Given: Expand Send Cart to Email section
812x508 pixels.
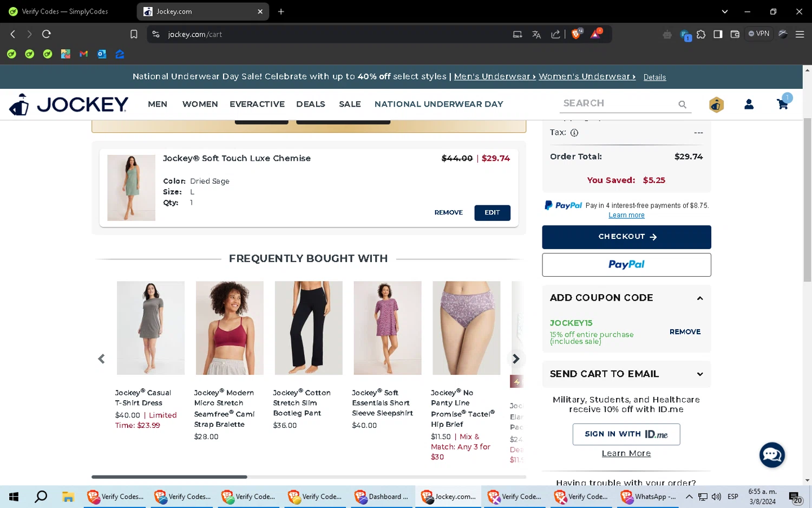Looking at the screenshot, I should click(700, 374).
